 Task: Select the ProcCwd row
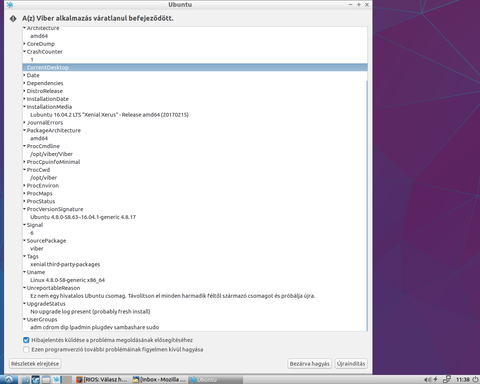click(195, 170)
